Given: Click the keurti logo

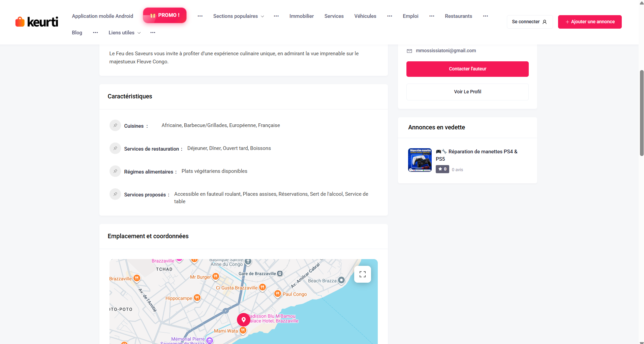Looking at the screenshot, I should click(x=37, y=22).
